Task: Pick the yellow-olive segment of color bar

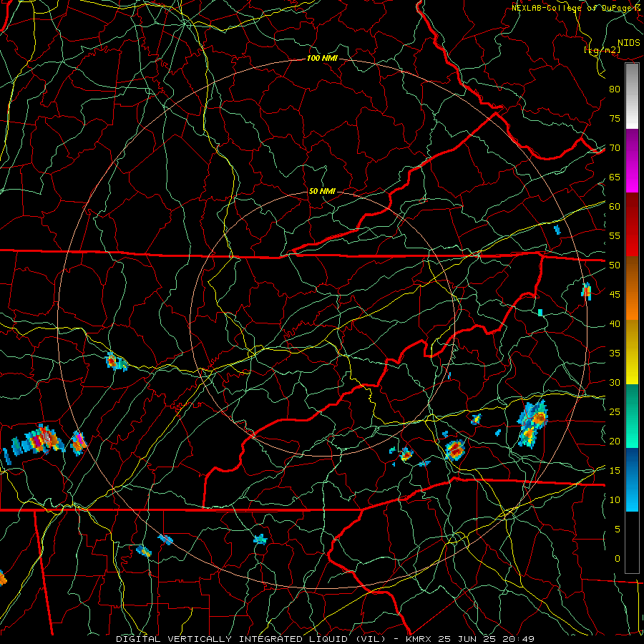Action: tap(632, 352)
